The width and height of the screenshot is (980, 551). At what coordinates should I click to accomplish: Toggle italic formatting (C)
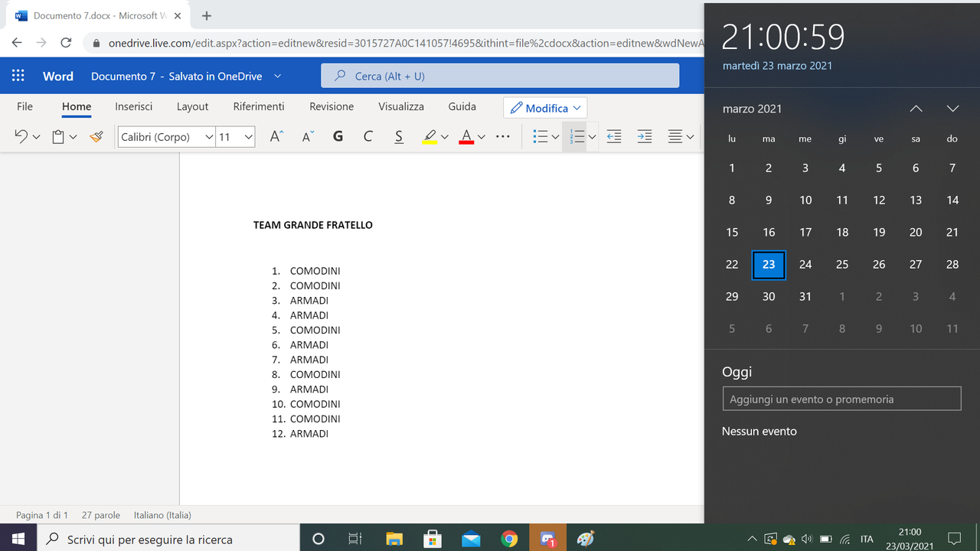pyautogui.click(x=368, y=136)
